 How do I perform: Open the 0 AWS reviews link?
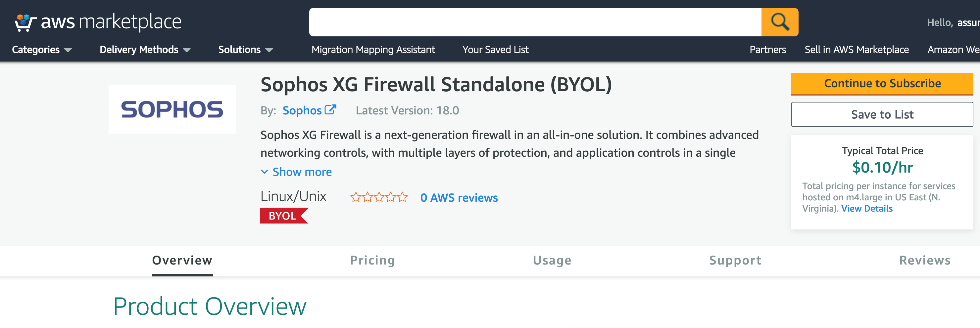pyautogui.click(x=459, y=198)
